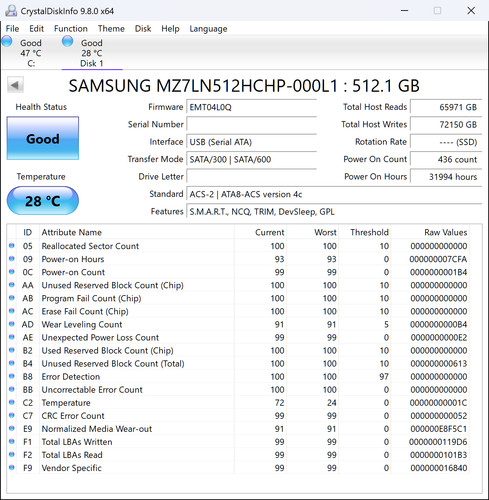
Task: Click status dot for Unused Reserved Block Count (Total)
Action: [12, 363]
